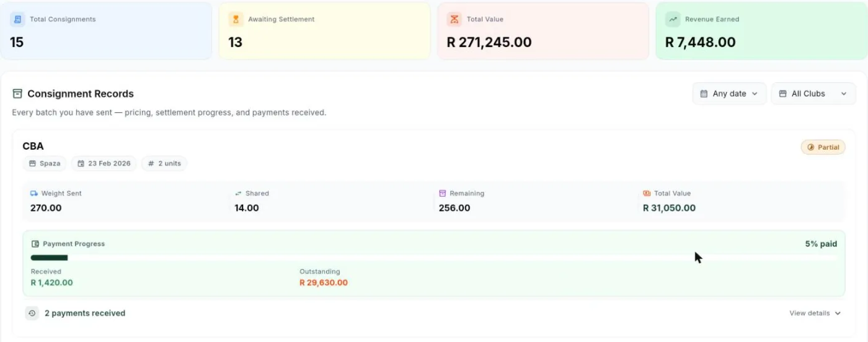Click the Revenue Earned card
Image resolution: width=868 pixels, height=342 pixels.
click(761, 31)
